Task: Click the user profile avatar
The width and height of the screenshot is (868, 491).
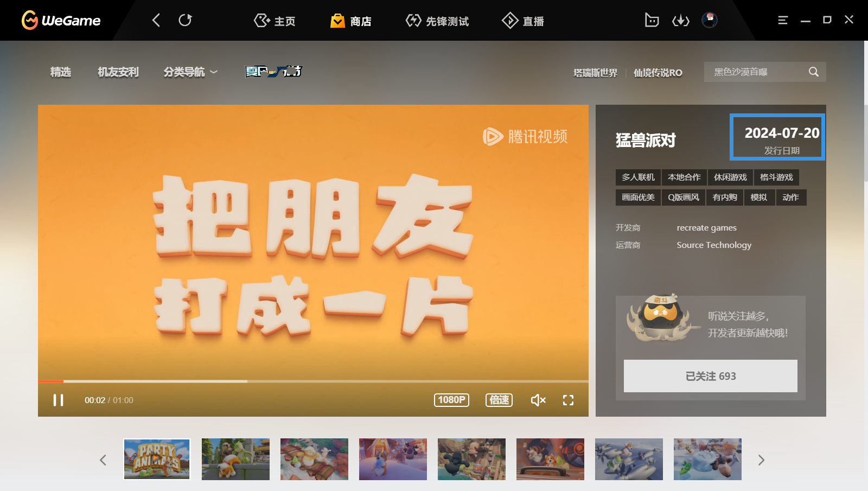Action: (x=709, y=20)
